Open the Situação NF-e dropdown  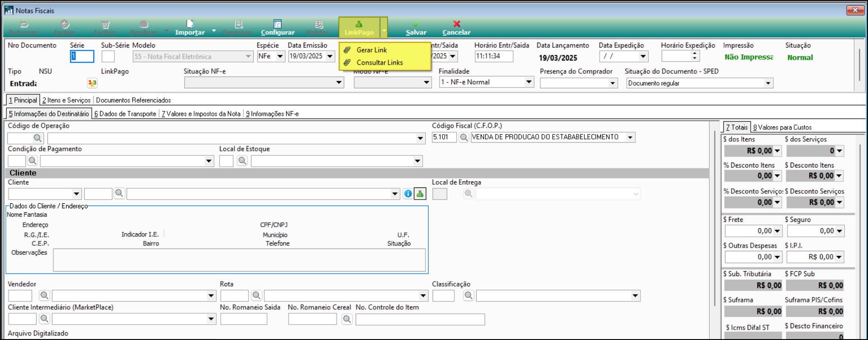[x=339, y=82]
